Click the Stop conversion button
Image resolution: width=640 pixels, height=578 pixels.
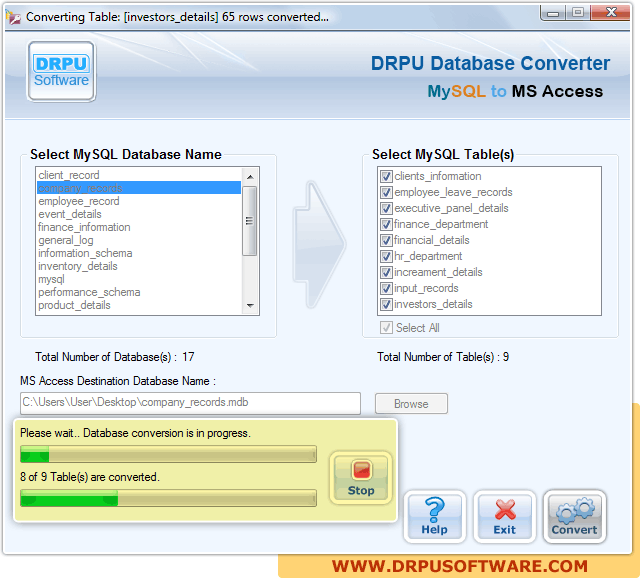361,478
